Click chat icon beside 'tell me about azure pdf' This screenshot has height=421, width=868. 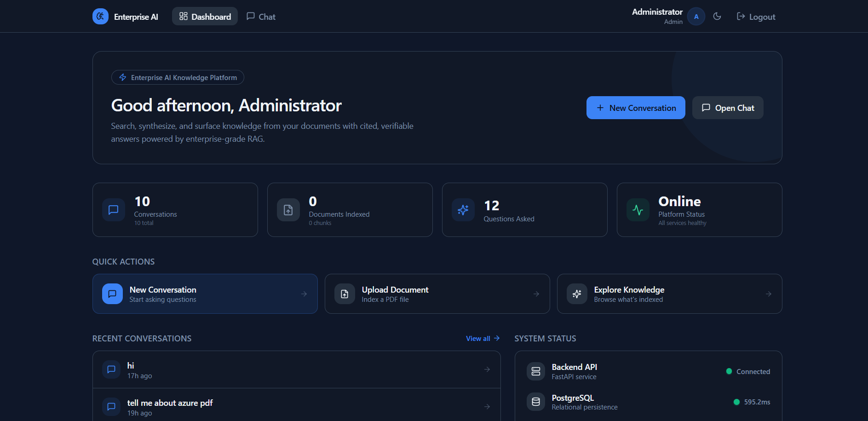pyautogui.click(x=111, y=407)
